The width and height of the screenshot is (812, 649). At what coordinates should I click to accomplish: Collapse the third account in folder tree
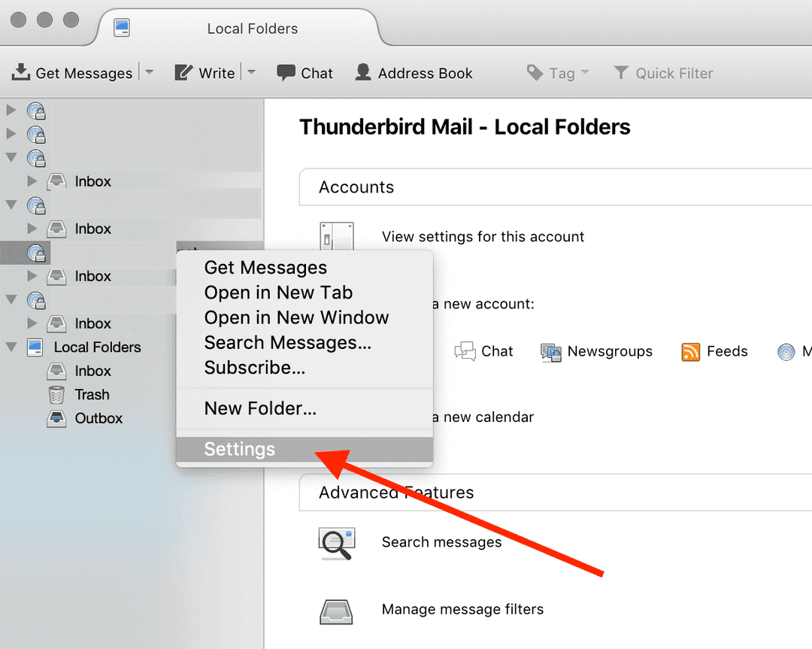coord(11,157)
